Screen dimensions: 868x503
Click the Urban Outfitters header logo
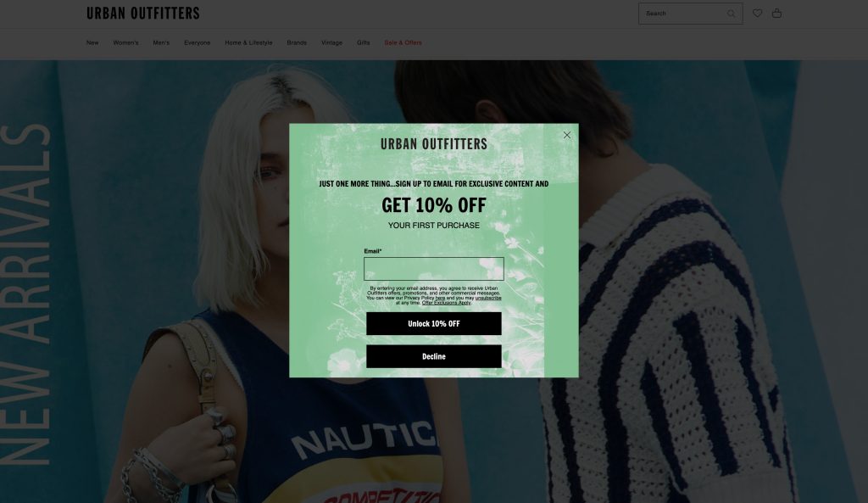coord(142,14)
